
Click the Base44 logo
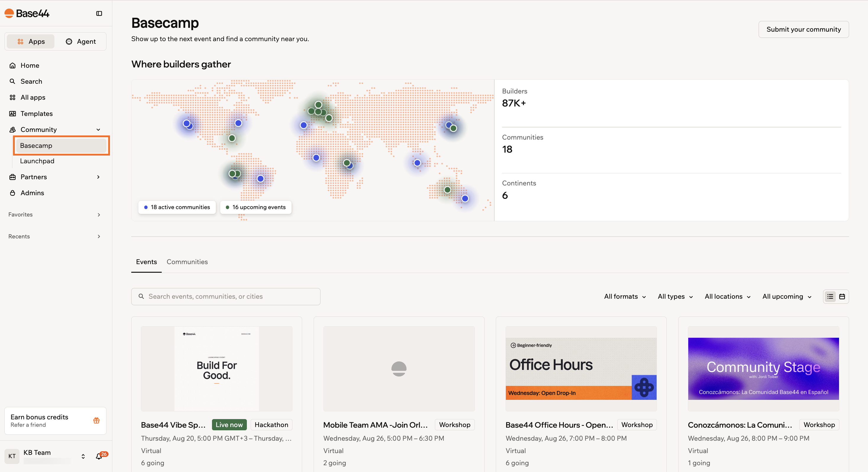pos(27,13)
